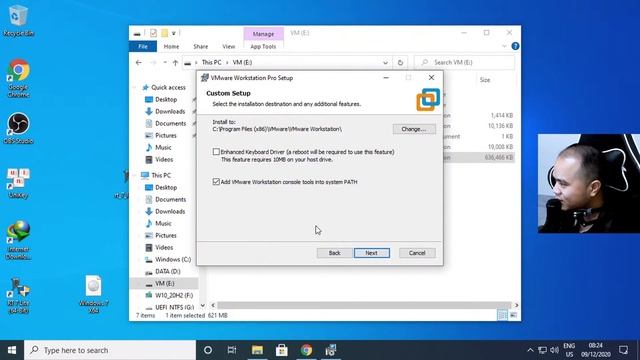The height and width of the screenshot is (360, 640).
Task: Click the Explorer help question-mark icon
Action: tap(515, 46)
